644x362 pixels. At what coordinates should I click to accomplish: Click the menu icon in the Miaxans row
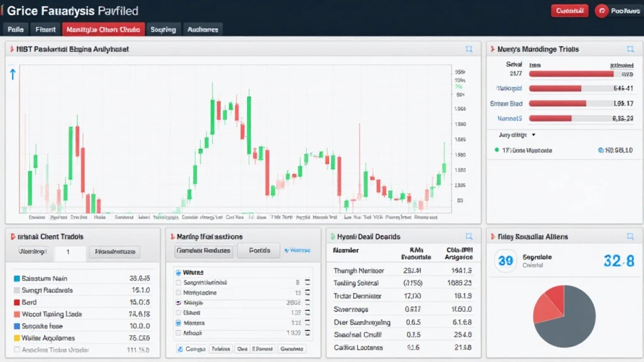(307, 323)
